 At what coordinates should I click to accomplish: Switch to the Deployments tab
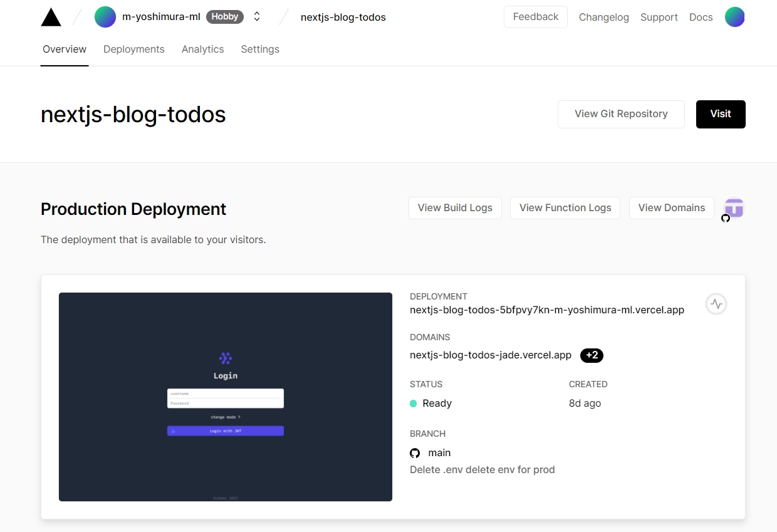[x=133, y=49]
